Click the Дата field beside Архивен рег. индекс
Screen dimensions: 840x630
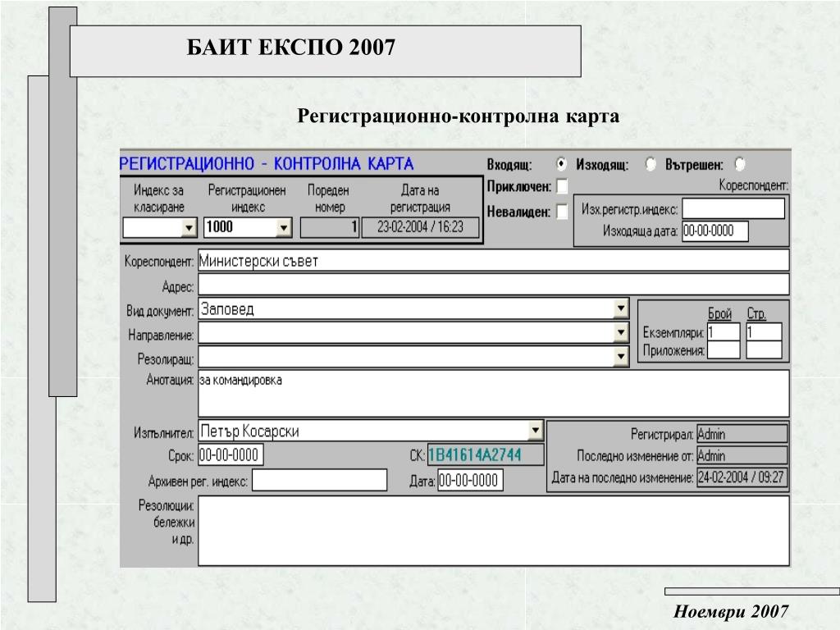470,480
